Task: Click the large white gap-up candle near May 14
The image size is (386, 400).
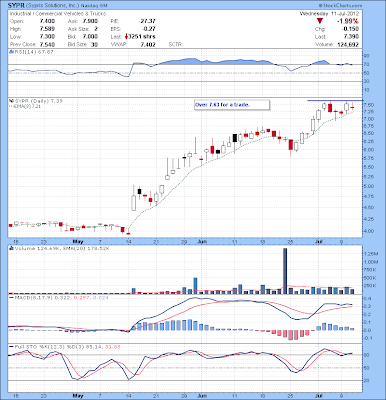Action: point(134,203)
